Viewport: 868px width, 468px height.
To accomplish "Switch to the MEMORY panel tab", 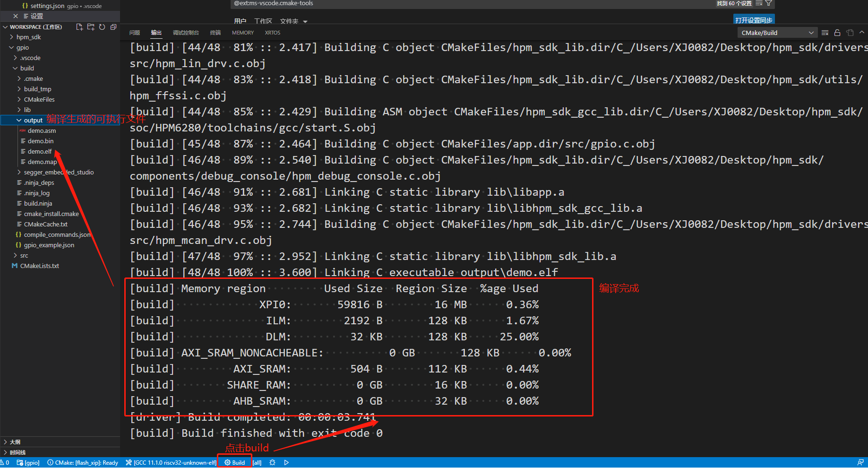I will point(243,33).
